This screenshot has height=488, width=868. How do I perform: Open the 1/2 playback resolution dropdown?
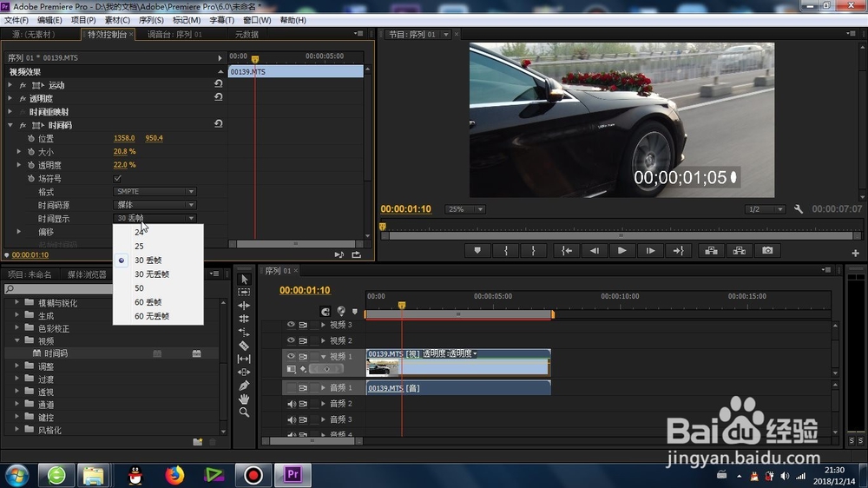pos(765,209)
